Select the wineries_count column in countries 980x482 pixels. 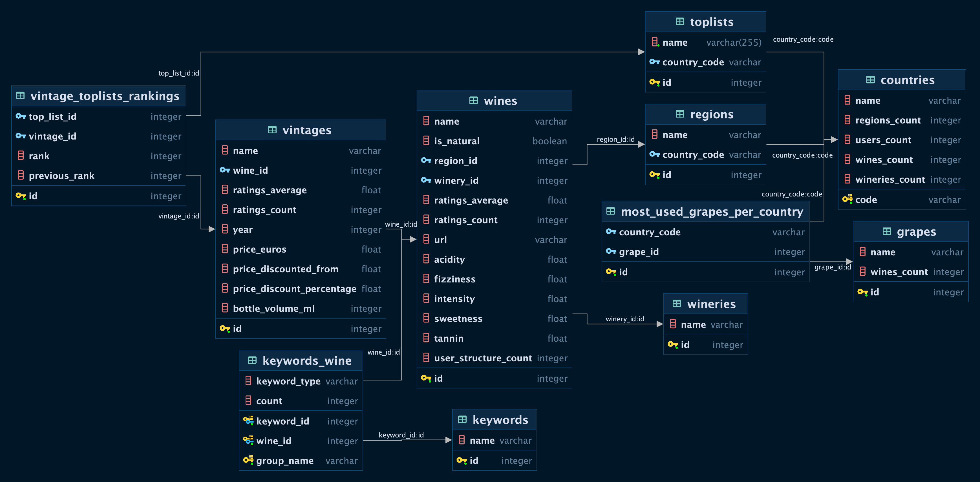[902, 180]
